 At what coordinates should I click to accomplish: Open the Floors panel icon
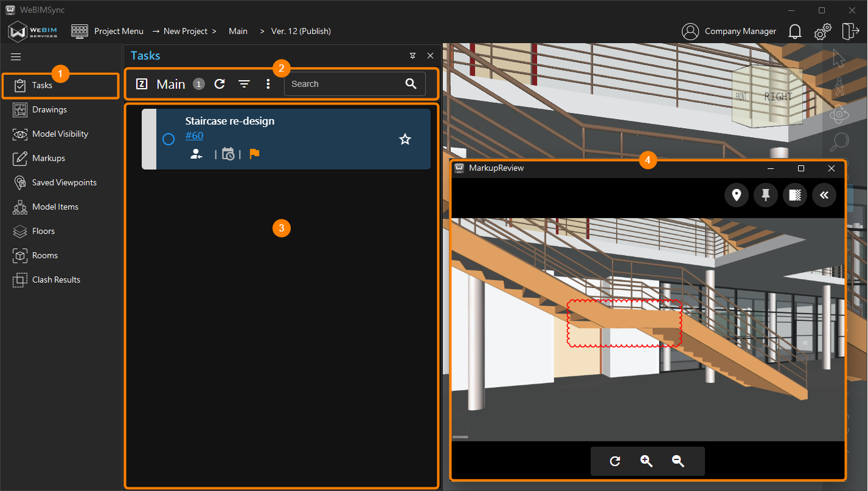(20, 231)
